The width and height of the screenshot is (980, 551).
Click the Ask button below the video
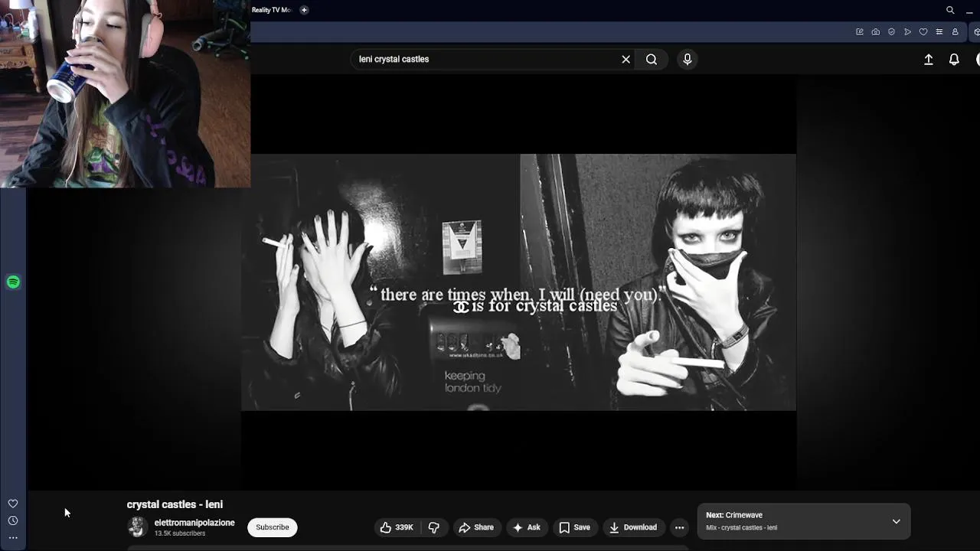click(527, 527)
